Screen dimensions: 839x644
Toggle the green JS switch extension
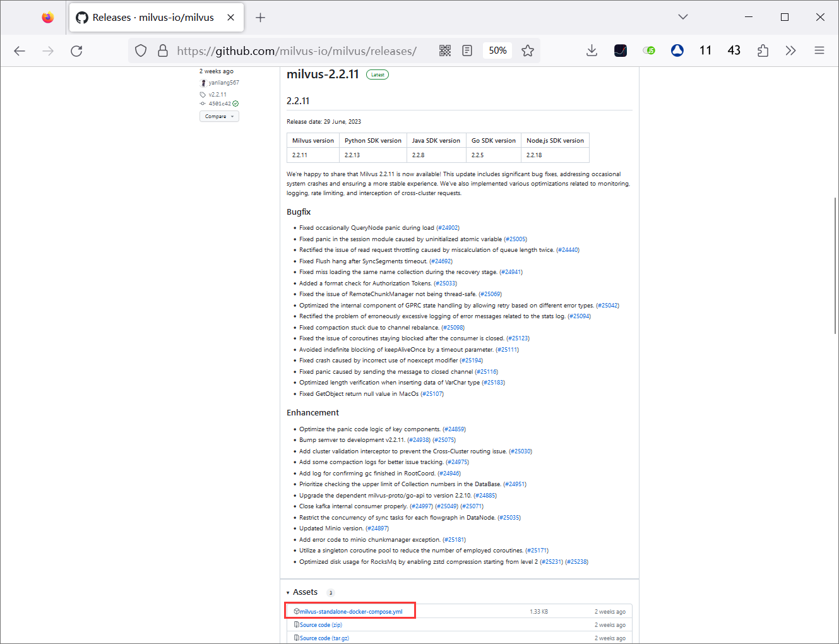pos(649,51)
